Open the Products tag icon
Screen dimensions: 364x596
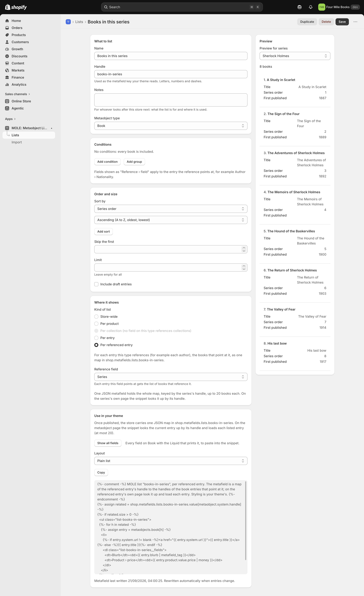click(x=7, y=35)
